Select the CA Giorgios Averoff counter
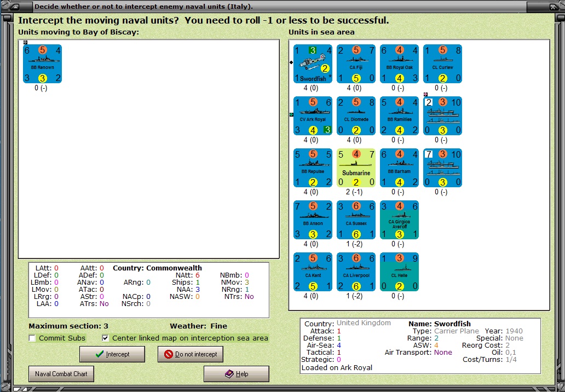The width and height of the screenshot is (565, 392). pos(399,220)
